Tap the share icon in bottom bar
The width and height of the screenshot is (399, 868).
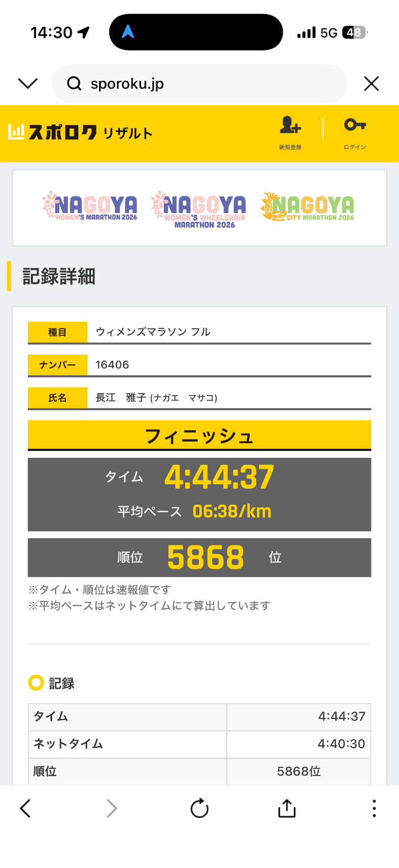point(287,808)
